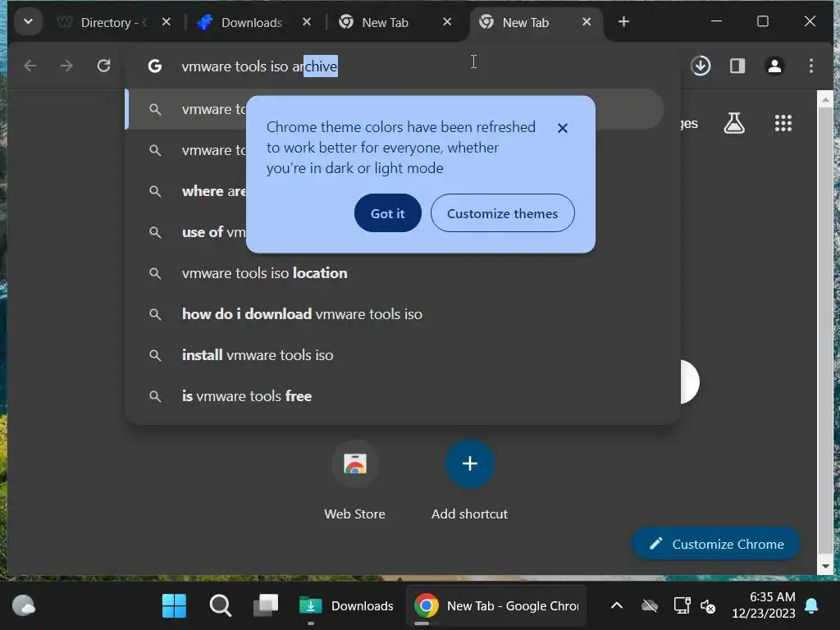
Task: Select Google Chrome on the taskbar
Action: pos(496,606)
